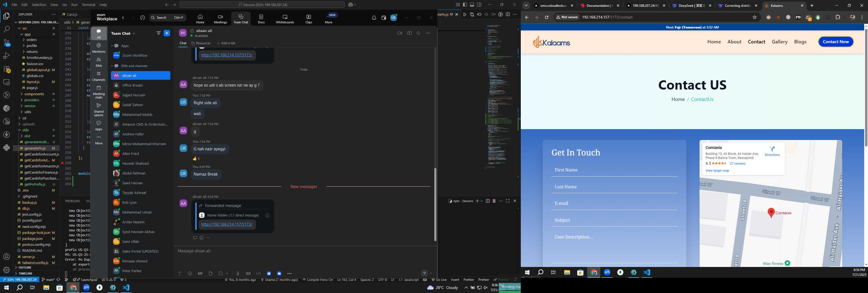Click the Kalaams page vertical scrollbar
The width and height of the screenshot is (868, 293).
click(866, 87)
